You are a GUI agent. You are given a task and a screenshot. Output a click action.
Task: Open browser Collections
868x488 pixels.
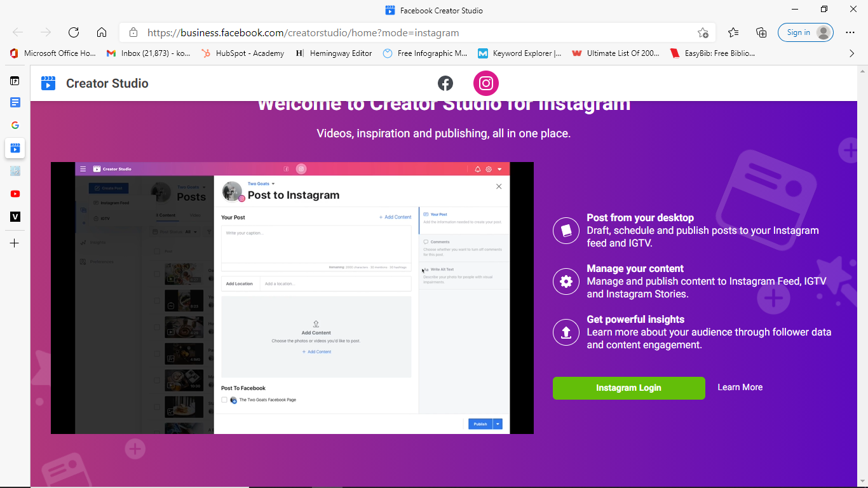click(x=761, y=32)
